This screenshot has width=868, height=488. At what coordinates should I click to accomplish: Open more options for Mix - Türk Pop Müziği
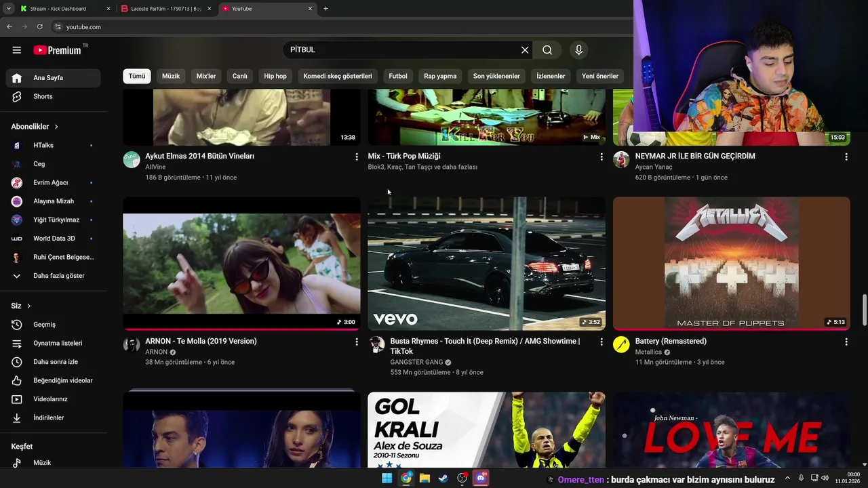(601, 157)
